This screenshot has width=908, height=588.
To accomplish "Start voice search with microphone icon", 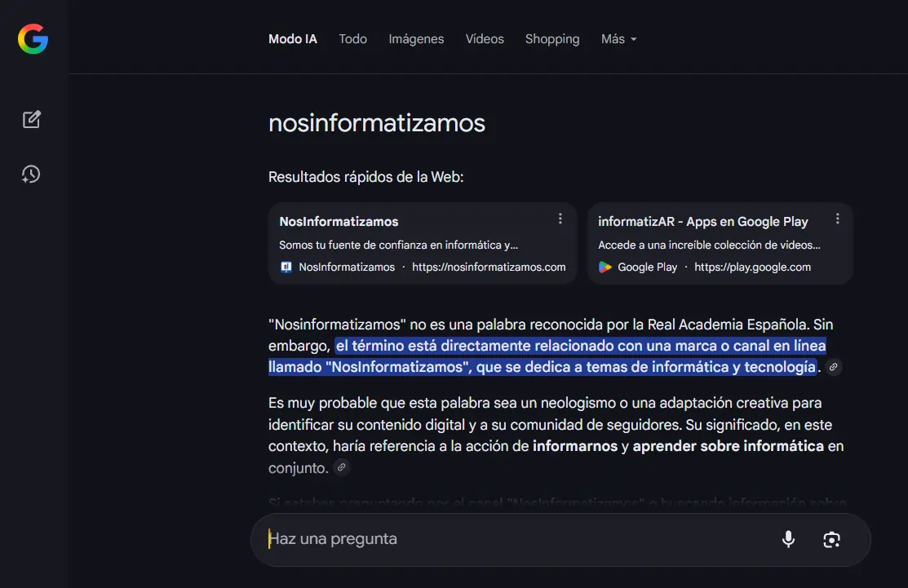I will click(788, 539).
